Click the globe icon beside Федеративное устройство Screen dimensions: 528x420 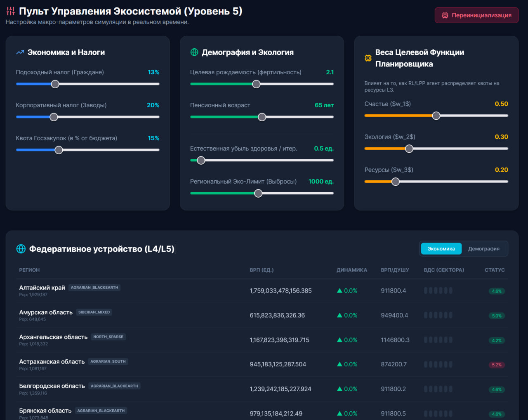coord(21,249)
